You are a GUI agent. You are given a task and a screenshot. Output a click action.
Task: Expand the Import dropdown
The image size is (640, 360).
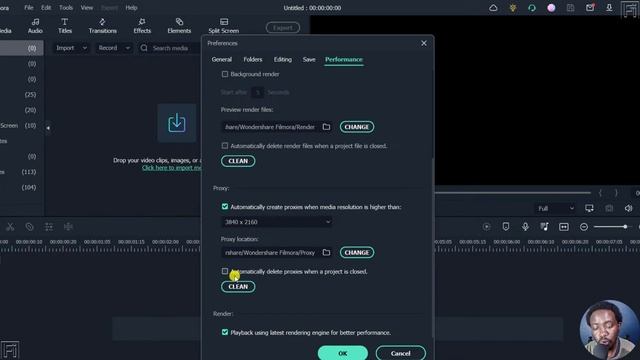click(84, 48)
